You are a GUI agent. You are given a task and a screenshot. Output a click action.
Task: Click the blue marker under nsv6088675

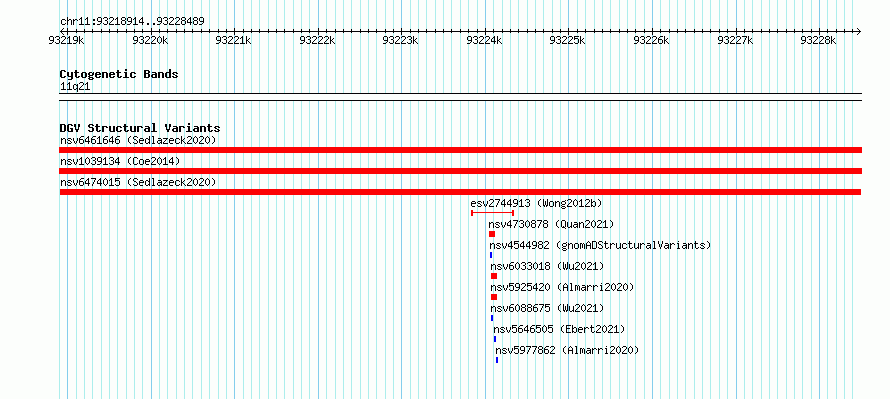pos(492,318)
